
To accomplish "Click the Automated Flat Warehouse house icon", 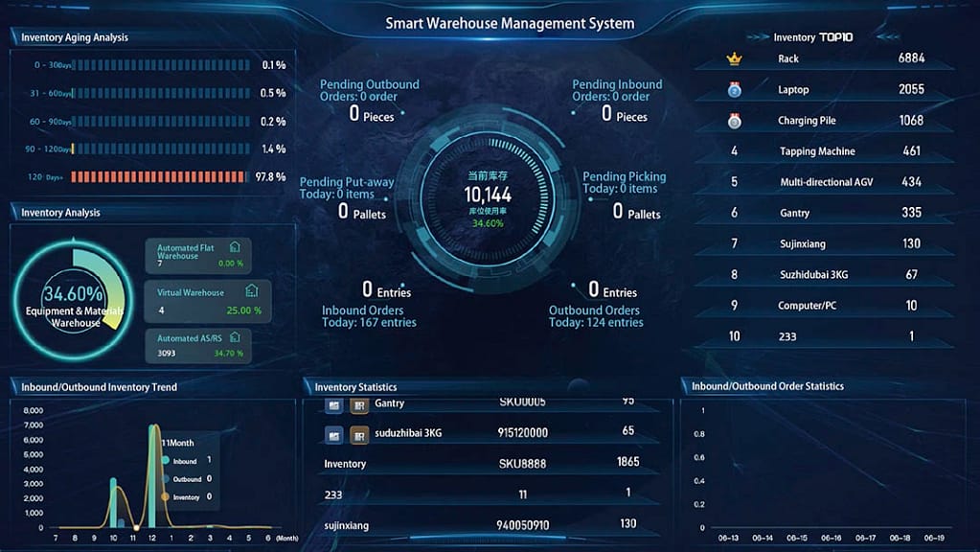I will (235, 248).
